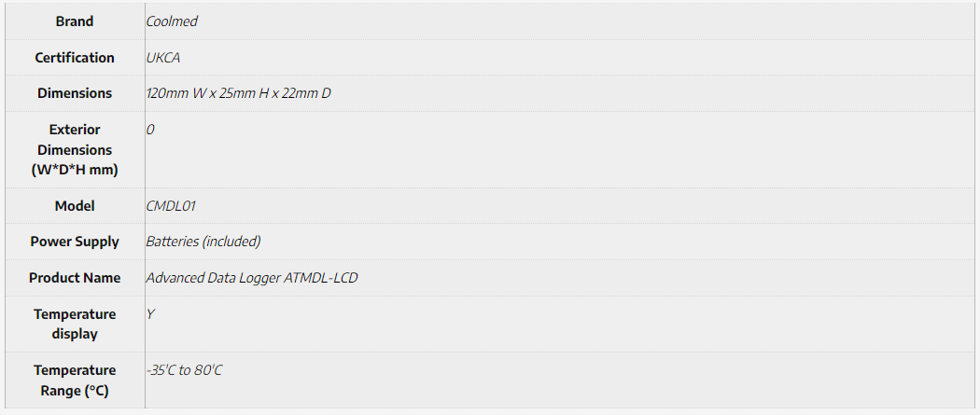
Task: Select the Coolmed brand value
Action: 172,21
